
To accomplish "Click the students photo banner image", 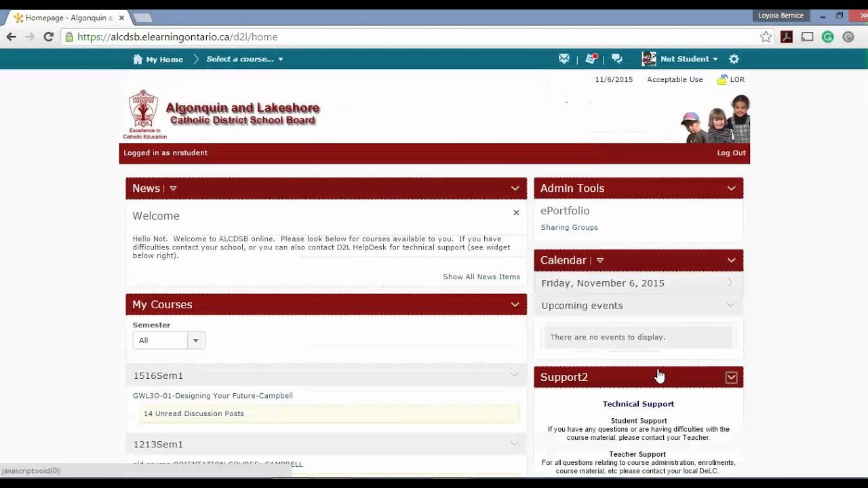I will (x=715, y=120).
